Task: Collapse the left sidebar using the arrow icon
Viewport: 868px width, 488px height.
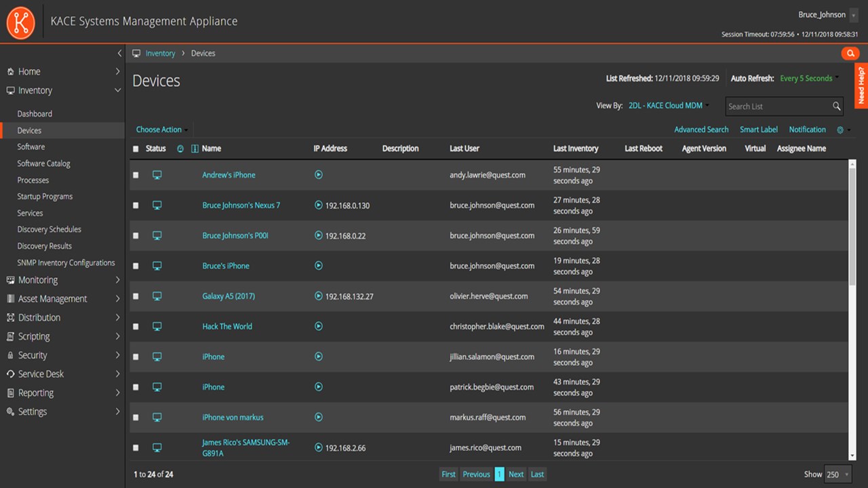Action: 119,53
